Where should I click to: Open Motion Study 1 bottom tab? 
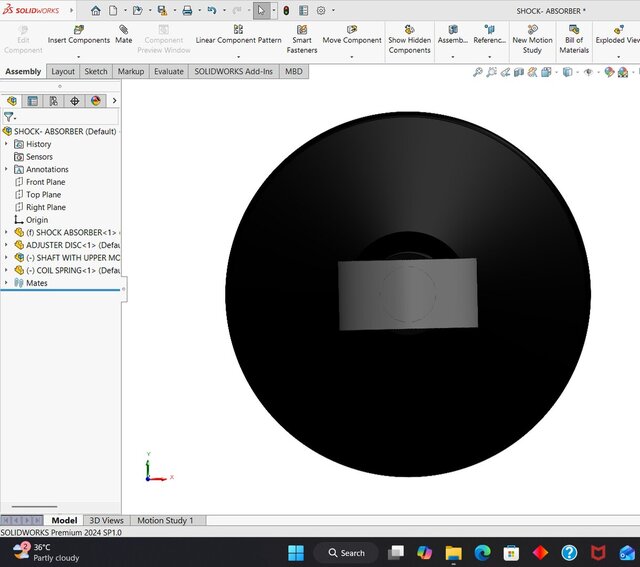[165, 520]
